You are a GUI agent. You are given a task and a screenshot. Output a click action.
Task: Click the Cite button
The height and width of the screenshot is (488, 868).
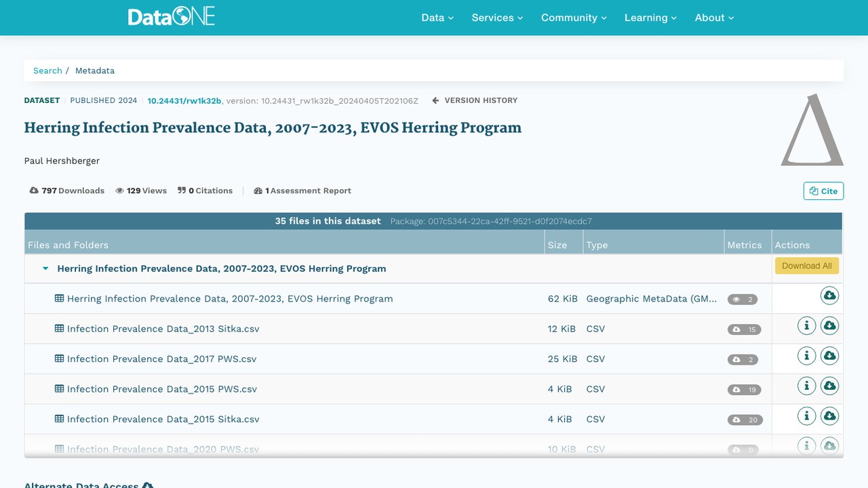click(823, 191)
